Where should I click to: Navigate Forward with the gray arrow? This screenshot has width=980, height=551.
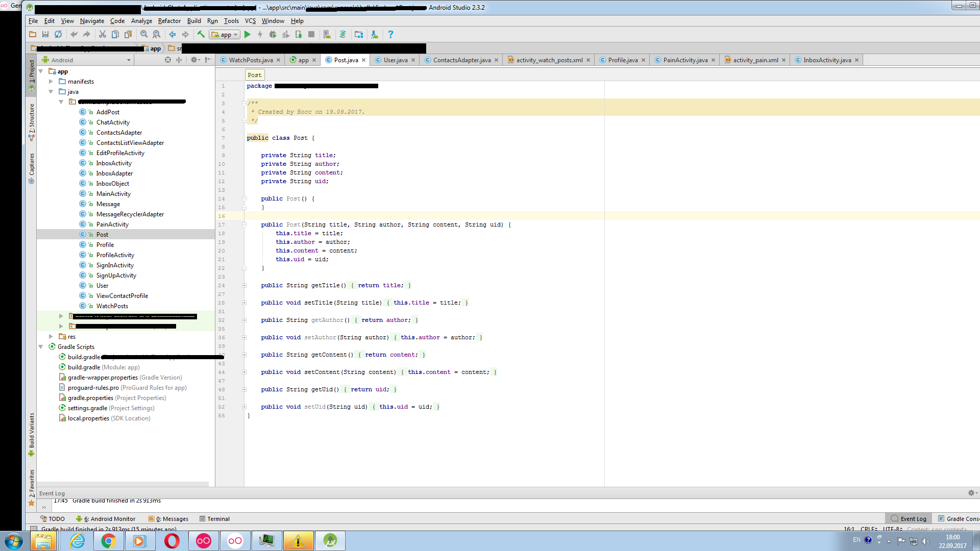tap(185, 34)
